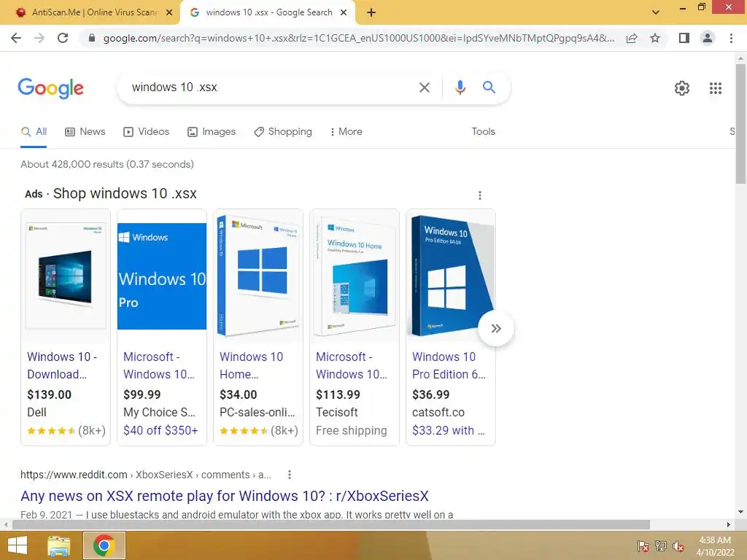The width and height of the screenshot is (747, 560).
Task: Switch to News results
Action: tap(85, 132)
